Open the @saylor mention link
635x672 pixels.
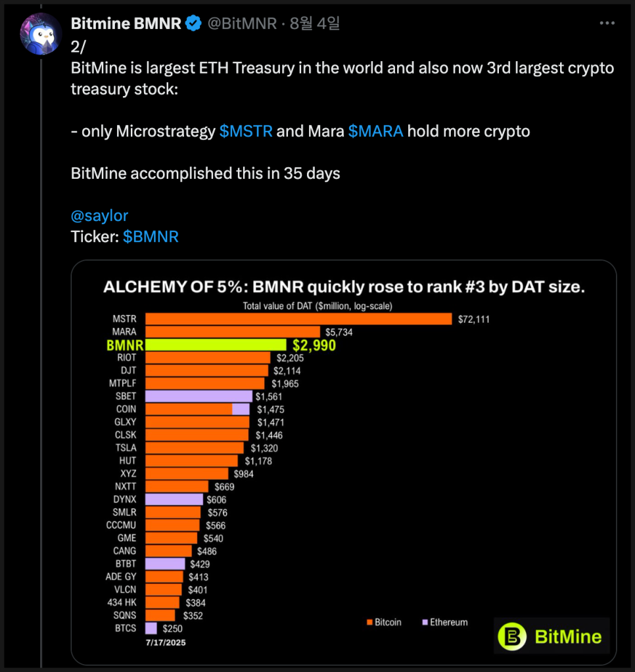coord(99,216)
